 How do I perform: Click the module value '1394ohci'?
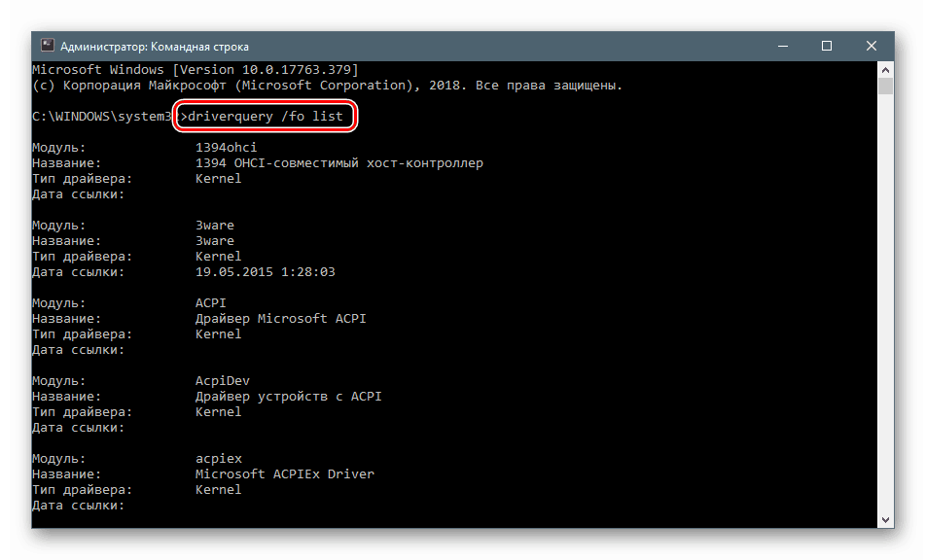click(x=227, y=148)
